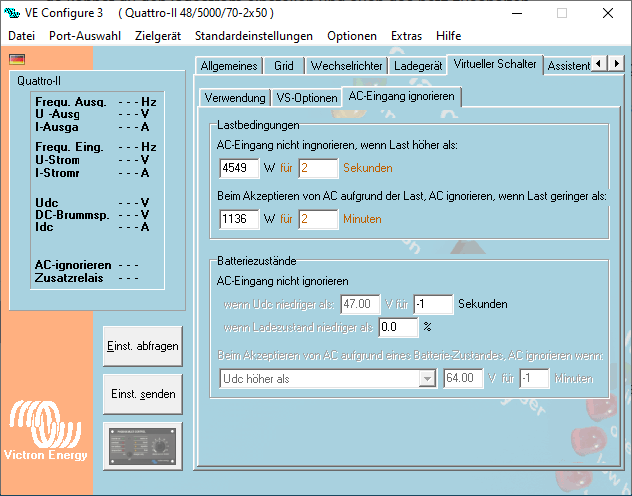
Task: Select the Virtueller Schalter tab
Action: click(495, 64)
